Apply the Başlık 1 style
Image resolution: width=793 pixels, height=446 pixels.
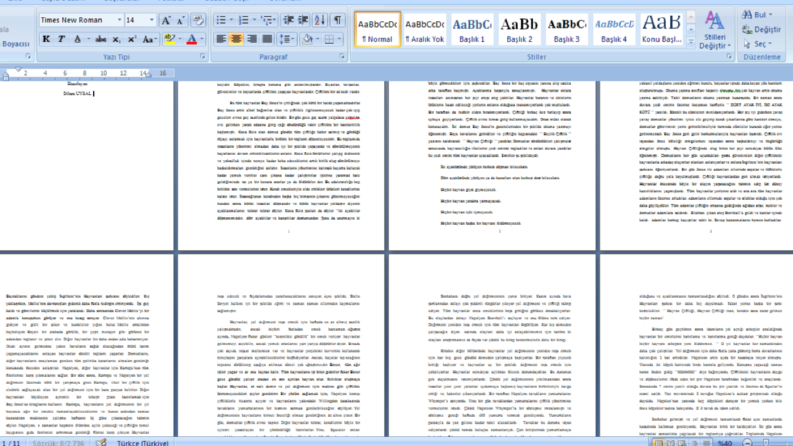coord(472,30)
